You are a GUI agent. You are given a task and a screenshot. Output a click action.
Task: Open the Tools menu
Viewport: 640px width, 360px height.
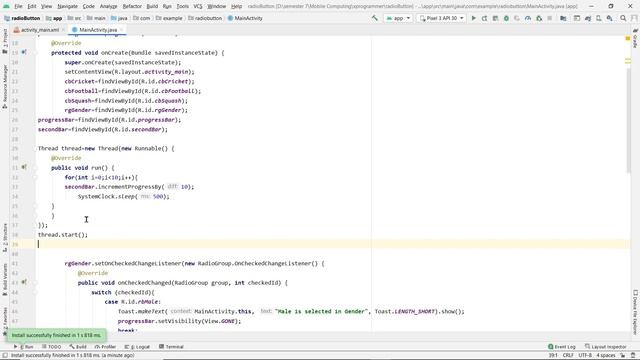pos(182,7)
